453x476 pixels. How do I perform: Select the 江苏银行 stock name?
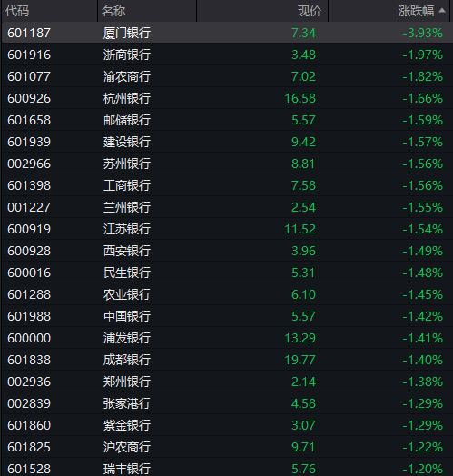click(127, 229)
